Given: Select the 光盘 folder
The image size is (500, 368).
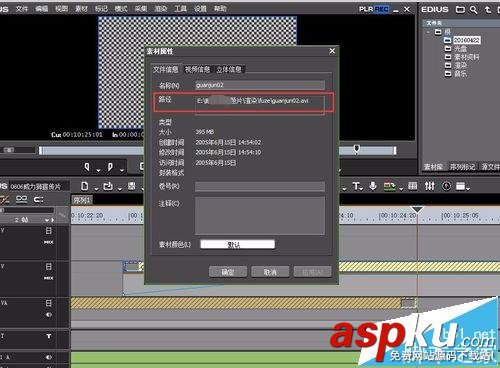Looking at the screenshot, I should point(460,49).
